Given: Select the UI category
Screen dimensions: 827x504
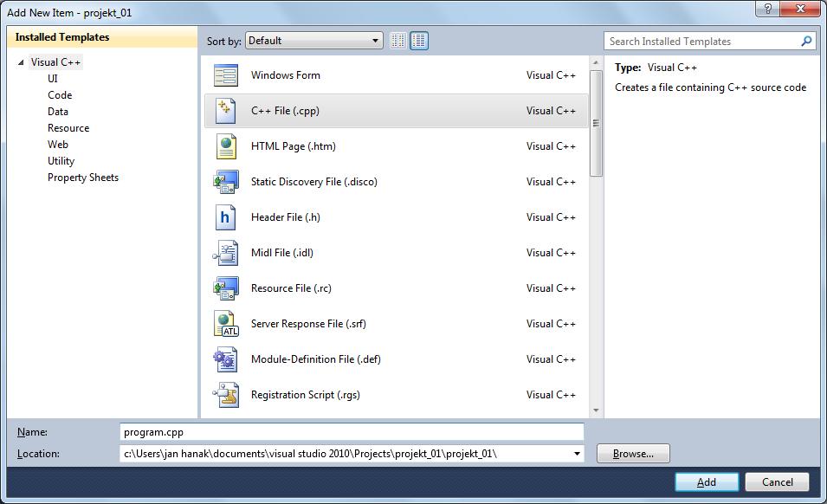Looking at the screenshot, I should point(53,79).
